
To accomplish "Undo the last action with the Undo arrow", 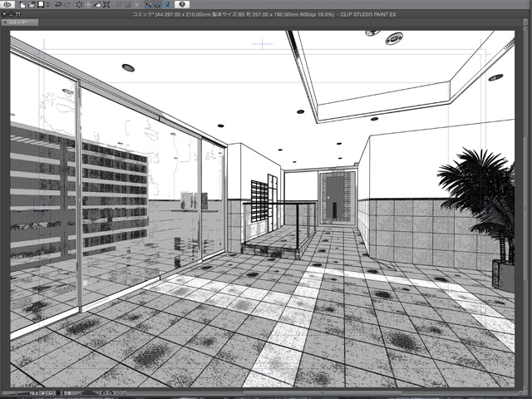I will tap(58, 4).
